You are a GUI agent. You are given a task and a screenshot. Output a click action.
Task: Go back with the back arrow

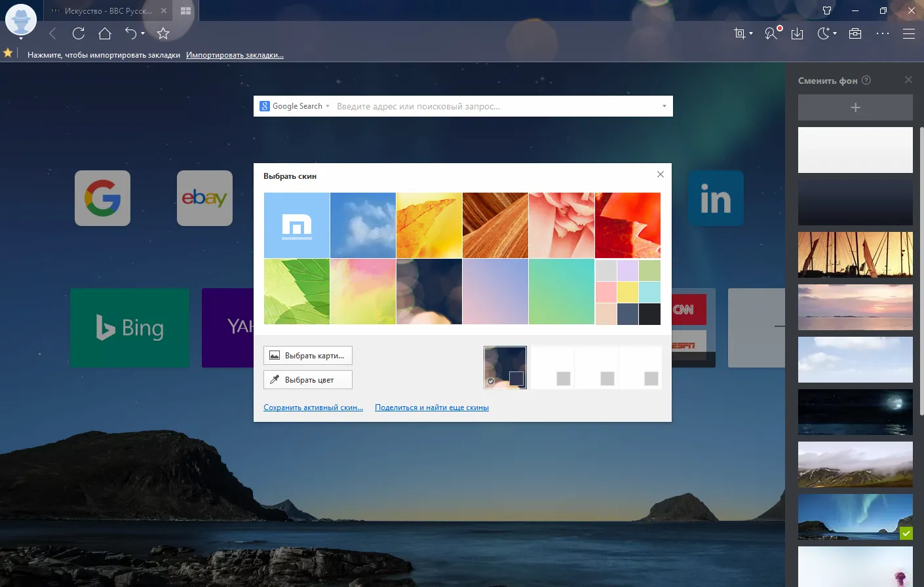point(52,33)
